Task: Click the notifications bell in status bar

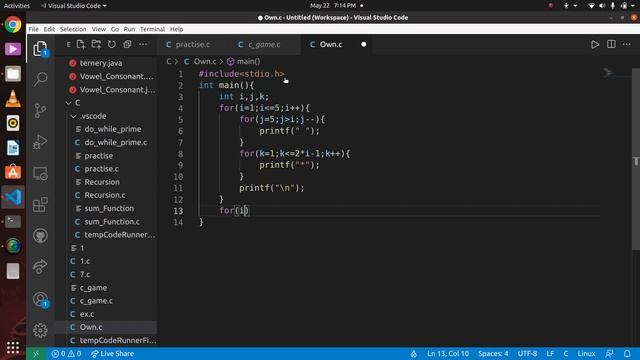Action: (x=627, y=353)
